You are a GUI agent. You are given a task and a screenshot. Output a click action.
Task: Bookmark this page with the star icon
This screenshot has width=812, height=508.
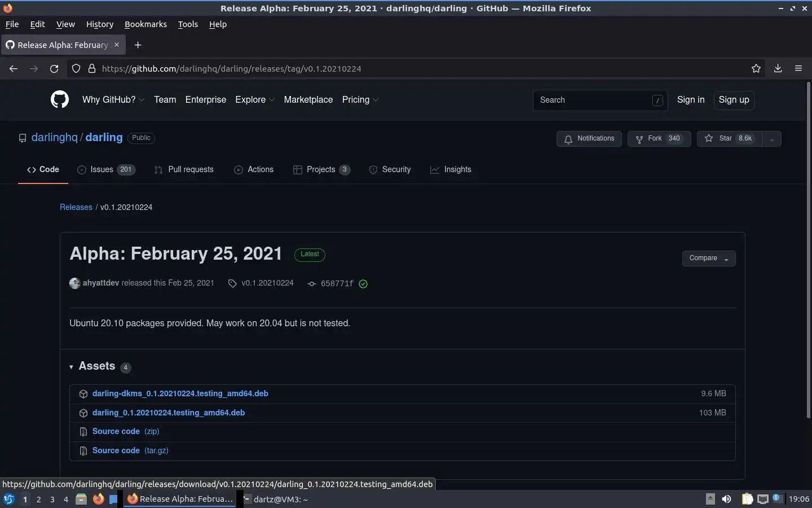point(756,68)
